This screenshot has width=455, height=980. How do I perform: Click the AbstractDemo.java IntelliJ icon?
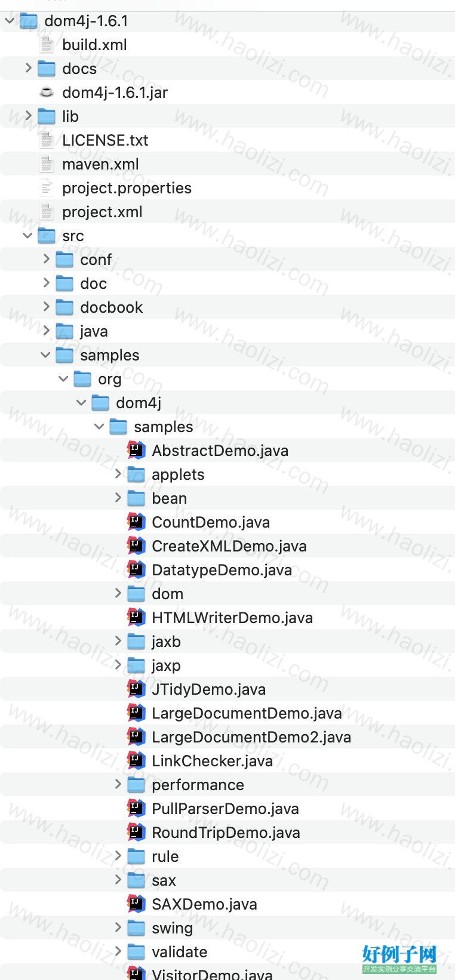point(136,450)
